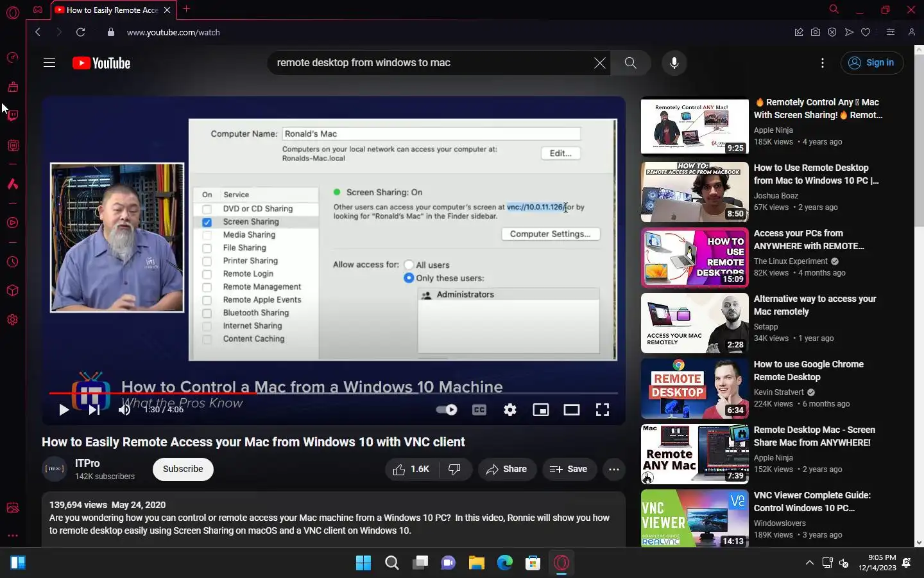Add page to bookmarks heart
Screen dimensions: 924x578
pos(866,32)
